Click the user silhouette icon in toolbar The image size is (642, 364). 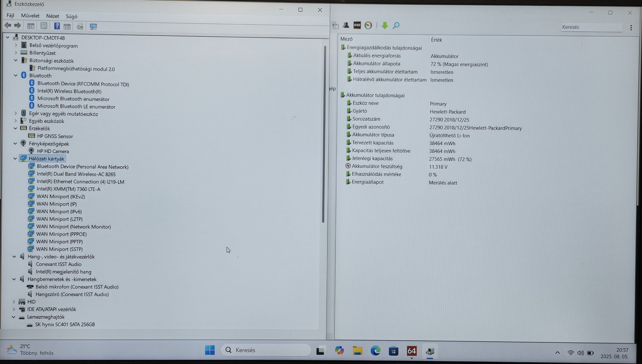(x=346, y=25)
